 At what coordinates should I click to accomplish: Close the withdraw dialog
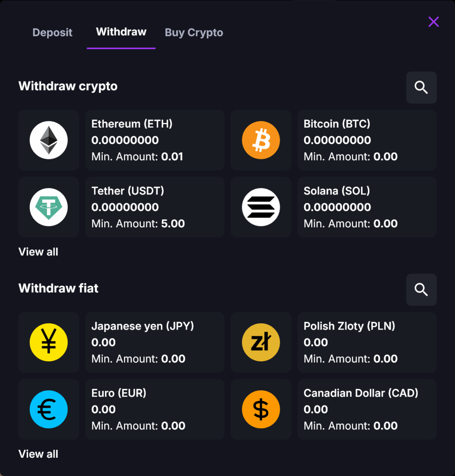click(x=434, y=22)
